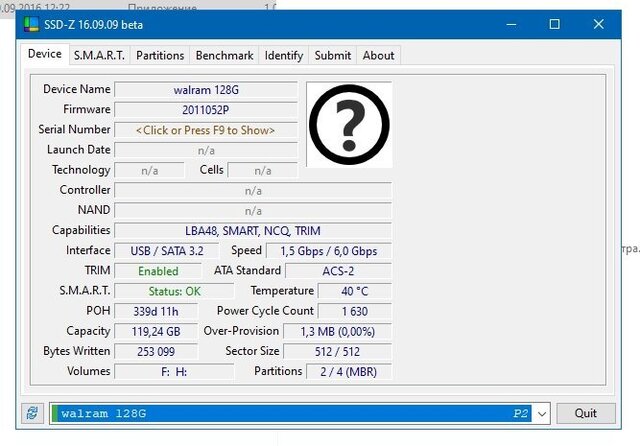Click the POH value 339d 11h

156,311
